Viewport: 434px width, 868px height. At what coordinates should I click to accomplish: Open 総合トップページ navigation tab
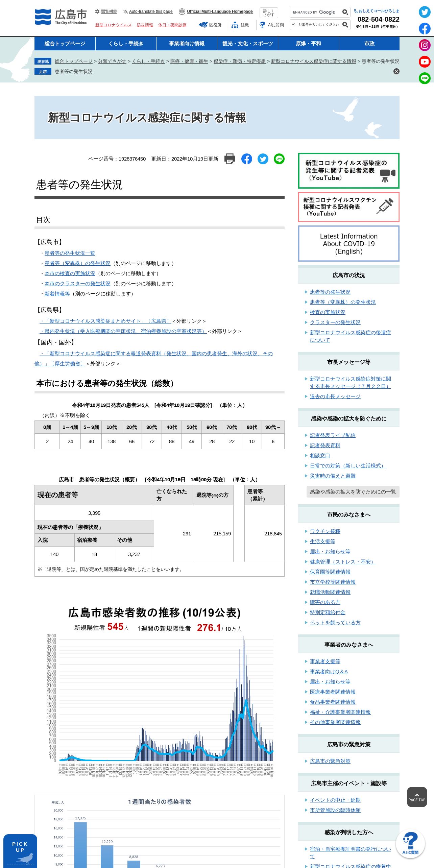(x=65, y=44)
